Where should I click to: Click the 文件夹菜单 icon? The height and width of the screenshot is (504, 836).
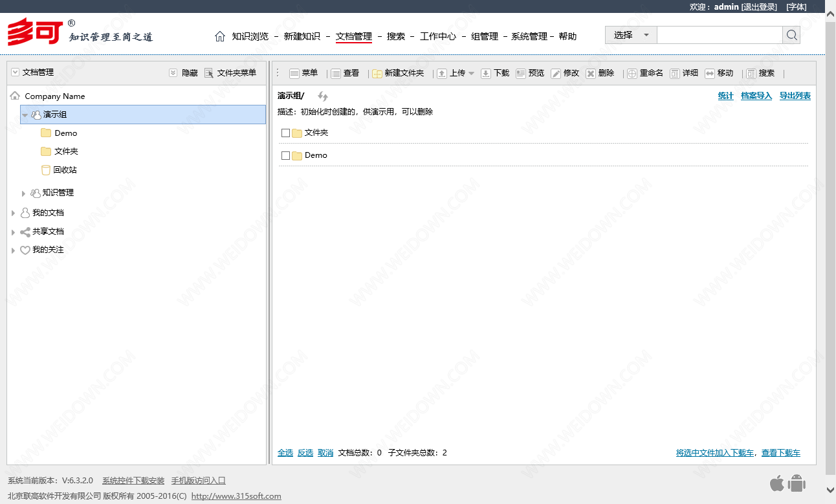coord(209,73)
